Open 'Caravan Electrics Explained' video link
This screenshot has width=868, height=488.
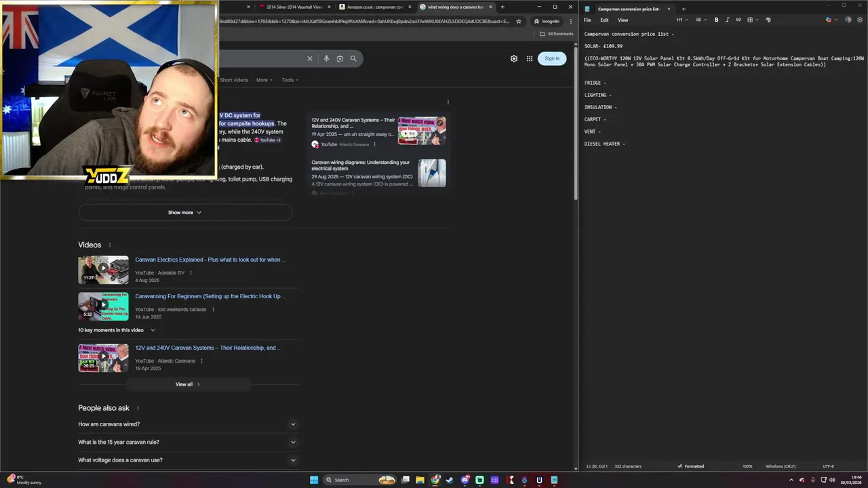[x=210, y=260]
